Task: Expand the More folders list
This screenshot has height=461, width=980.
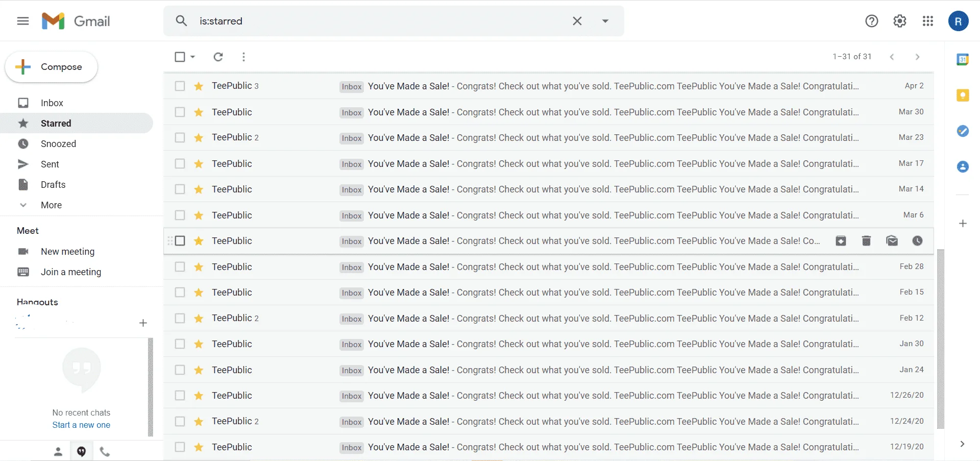Action: [77, 205]
